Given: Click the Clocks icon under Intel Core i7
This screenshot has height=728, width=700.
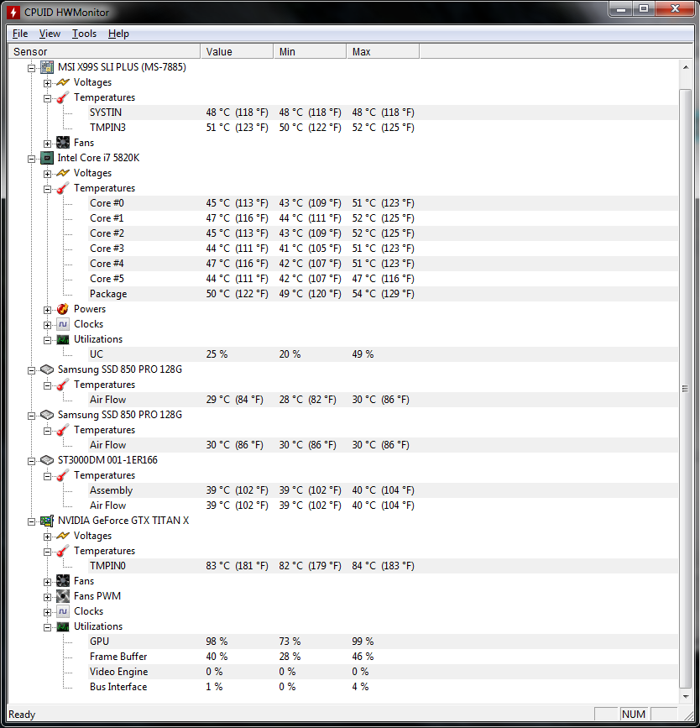Looking at the screenshot, I should (x=63, y=324).
